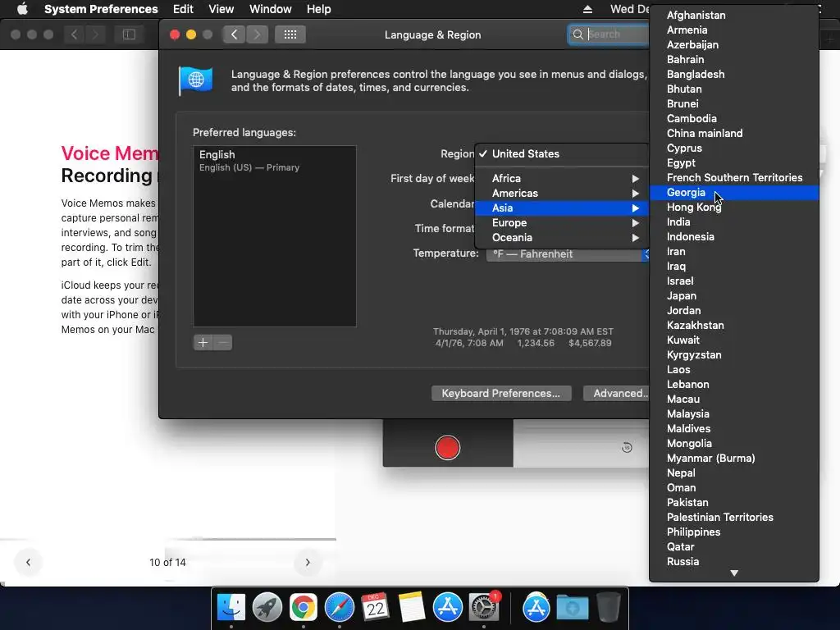
Task: Choose Georgia from the Asia list
Action: [x=734, y=192]
